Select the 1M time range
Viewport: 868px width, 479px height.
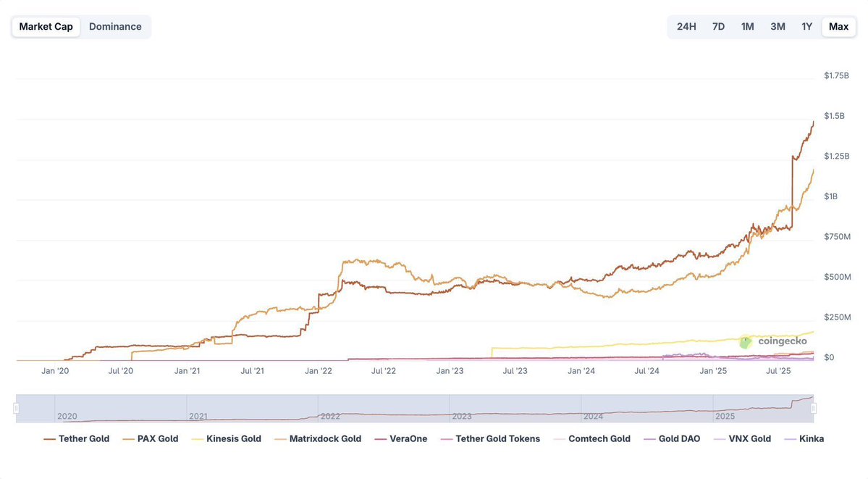point(747,27)
